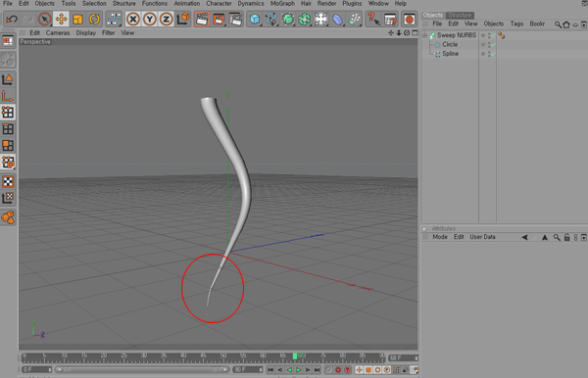Click the Play forward button
The image size is (588, 378).
coord(299,370)
